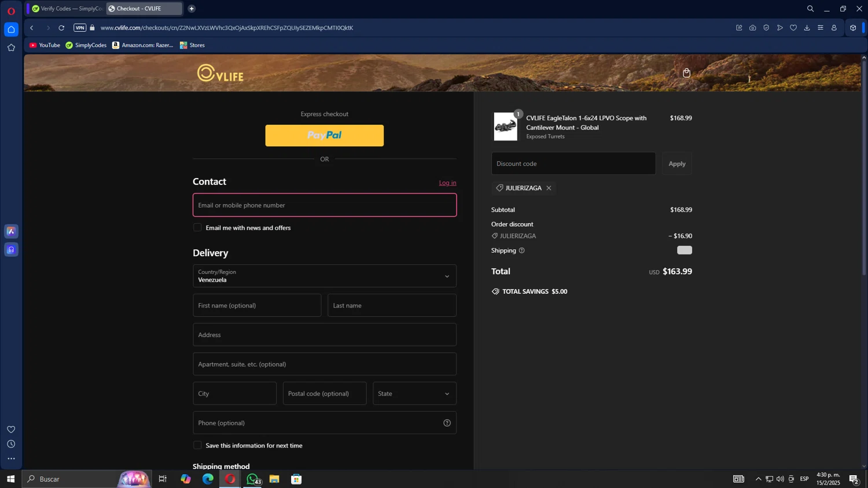Toggle Email me with news and offers
Image resolution: width=868 pixels, height=488 pixels.
(197, 228)
